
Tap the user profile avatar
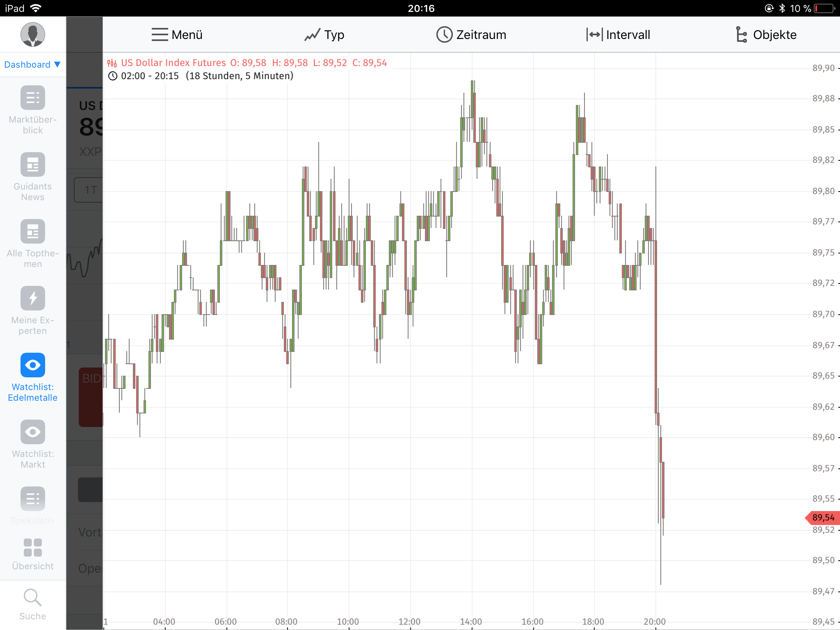[33, 34]
